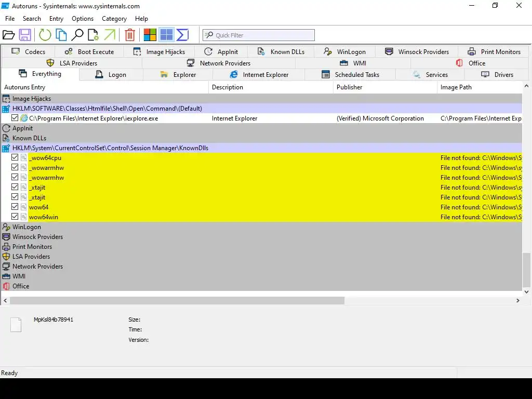Viewport: 532px width, 399px height.
Task: Switch to the Scheduled Tasks tab
Action: click(x=350, y=75)
